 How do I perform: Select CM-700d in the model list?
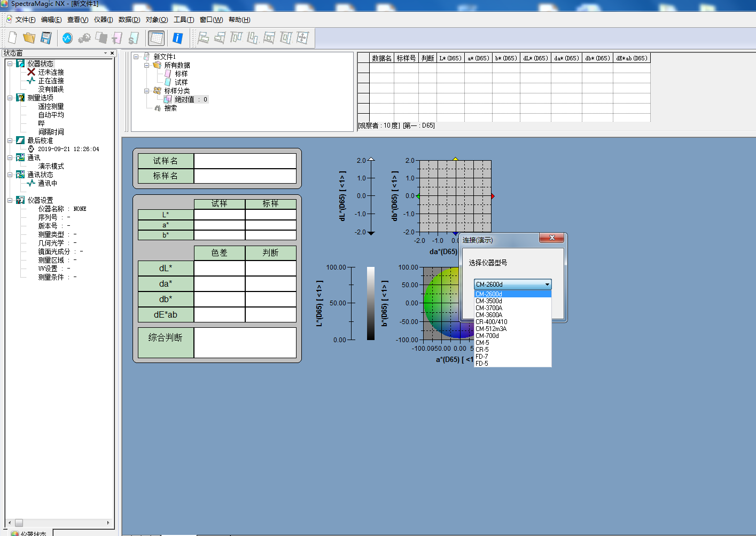(512, 336)
